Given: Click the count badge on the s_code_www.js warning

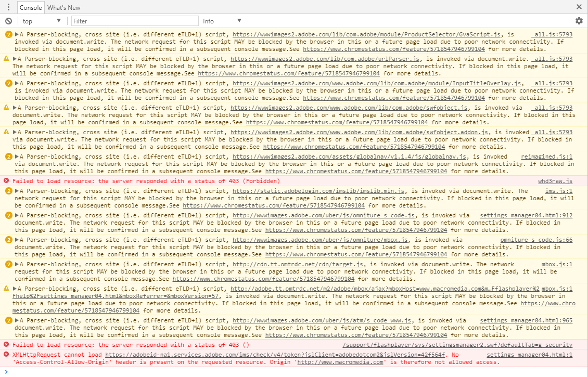Looking at the screenshot, I should pyautogui.click(x=9, y=320).
